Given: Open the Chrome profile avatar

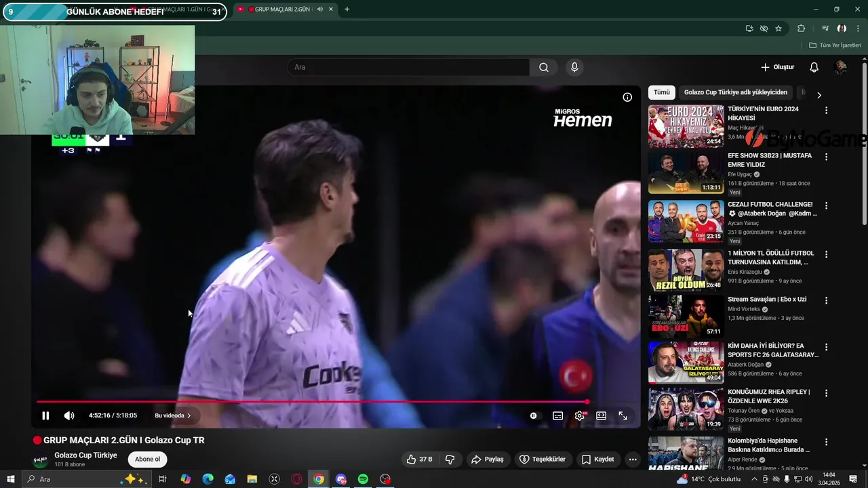Looking at the screenshot, I should tap(842, 28).
